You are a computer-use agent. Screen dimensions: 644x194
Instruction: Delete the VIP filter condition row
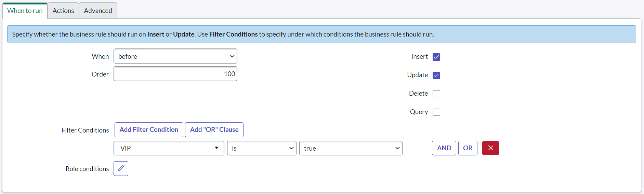tap(490, 148)
